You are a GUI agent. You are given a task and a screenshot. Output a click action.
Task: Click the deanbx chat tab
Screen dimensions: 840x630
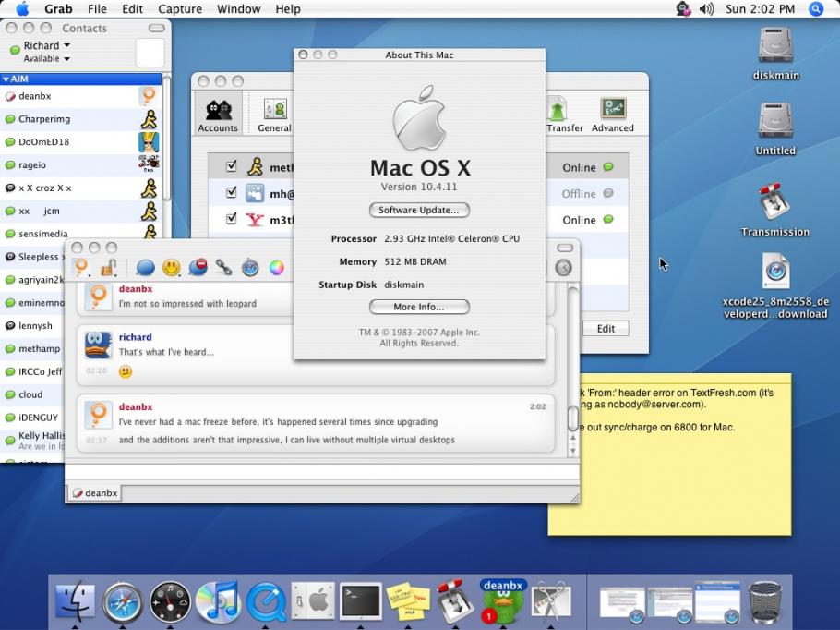point(95,492)
